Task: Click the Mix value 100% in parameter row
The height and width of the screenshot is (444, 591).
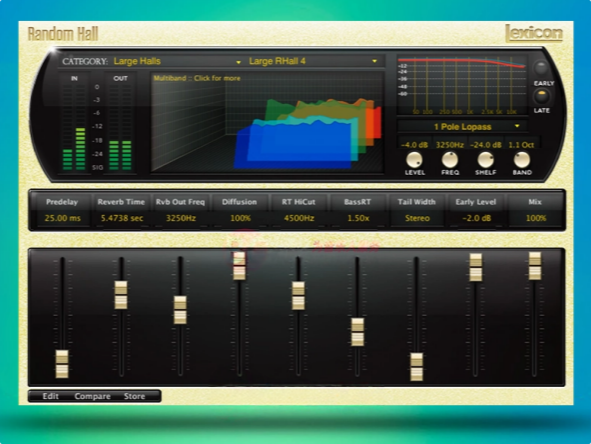Action: (536, 218)
